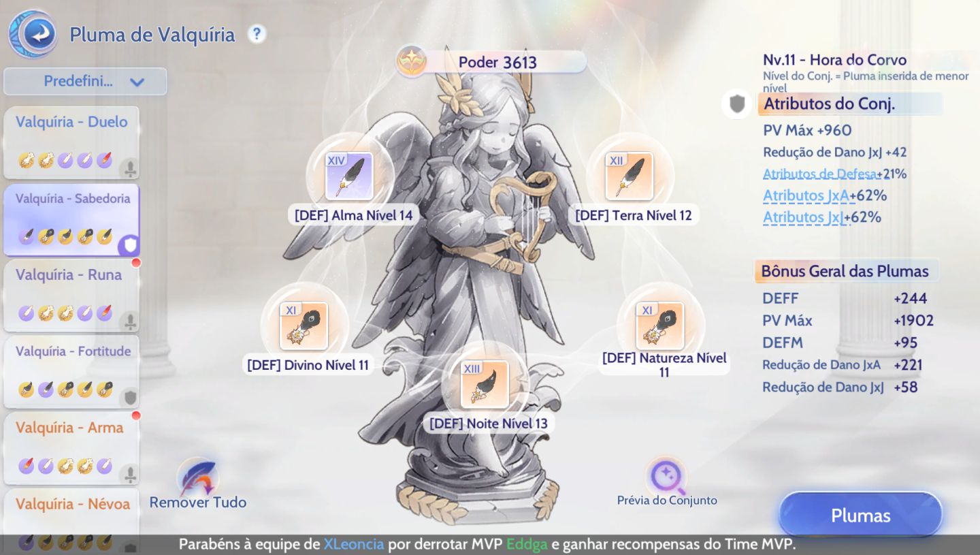Click the PV Máx +960 attribute

tap(807, 130)
